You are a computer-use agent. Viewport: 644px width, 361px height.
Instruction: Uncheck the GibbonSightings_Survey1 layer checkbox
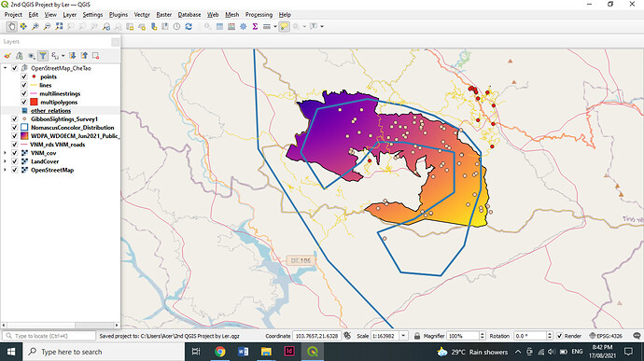15,119
